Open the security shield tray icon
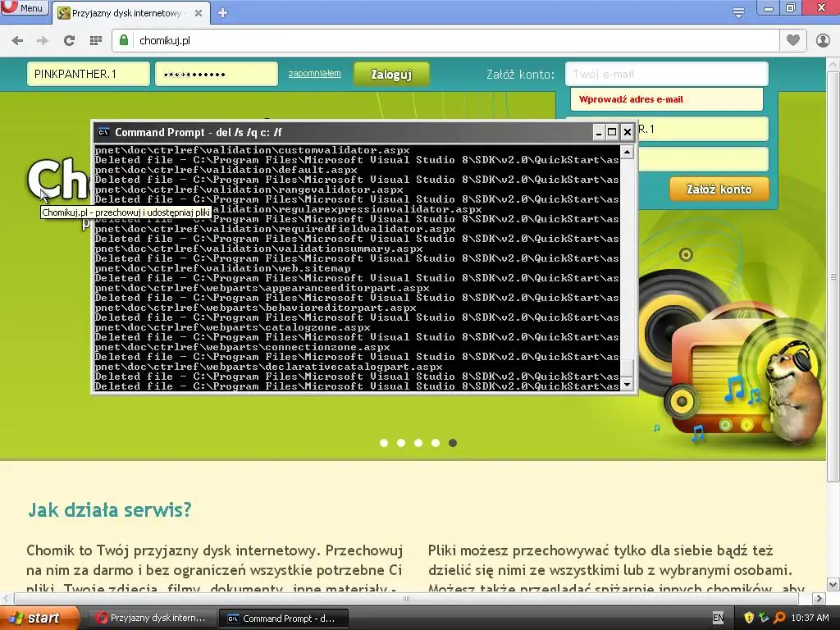The width and height of the screenshot is (840, 630). [749, 618]
